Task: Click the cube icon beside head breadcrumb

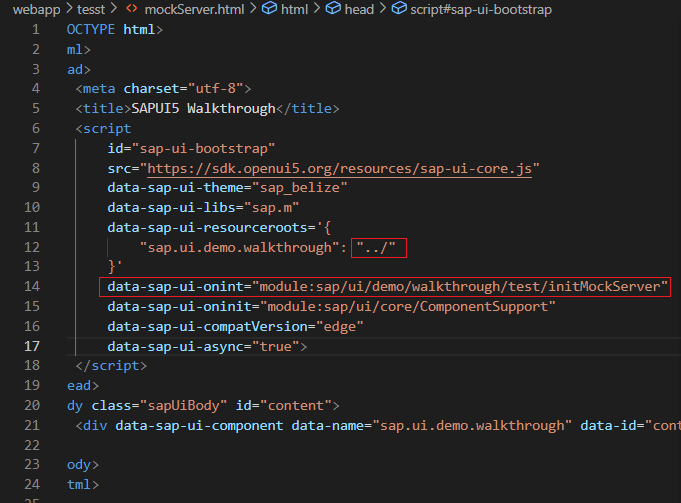Action: click(x=333, y=8)
